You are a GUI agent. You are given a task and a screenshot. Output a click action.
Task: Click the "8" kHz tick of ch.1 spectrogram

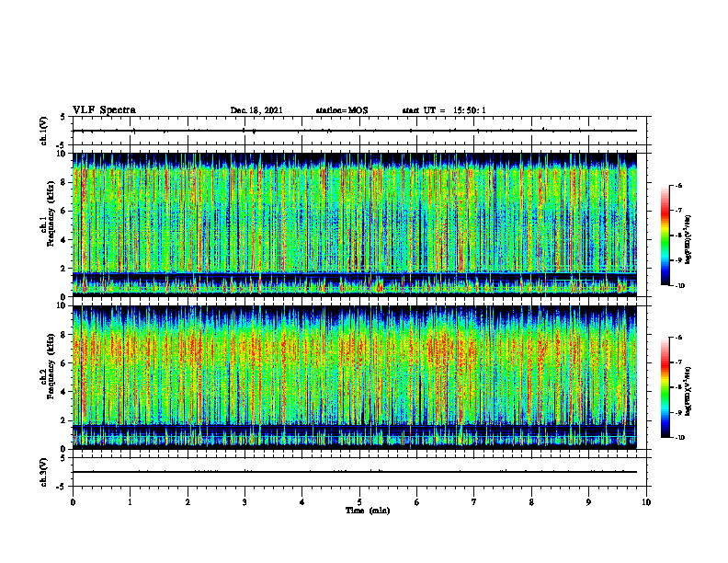64,182
